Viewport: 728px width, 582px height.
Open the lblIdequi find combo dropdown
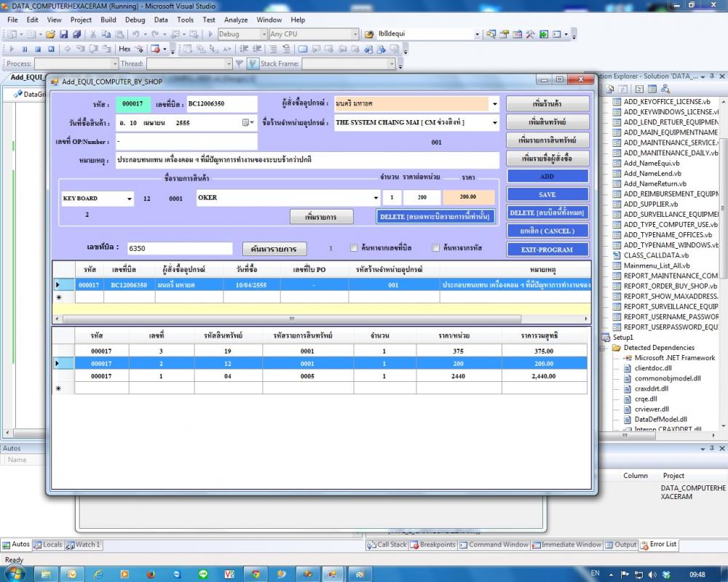coord(477,34)
